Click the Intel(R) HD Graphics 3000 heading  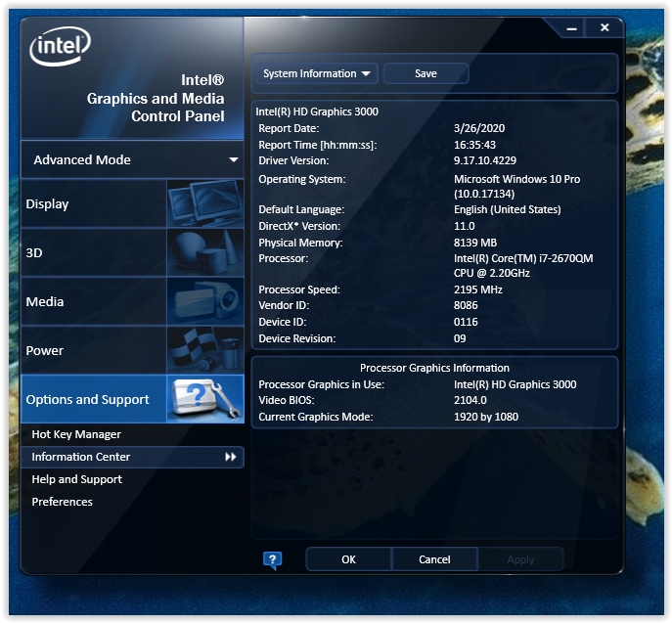317,111
